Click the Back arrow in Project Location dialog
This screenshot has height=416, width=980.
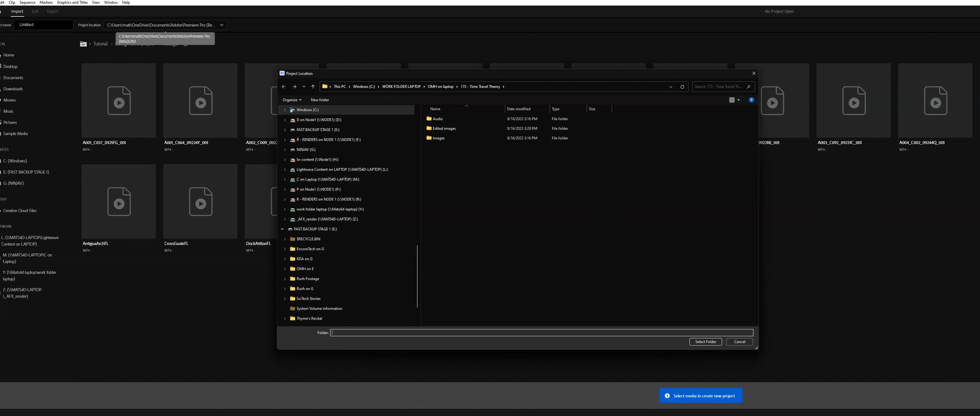283,87
